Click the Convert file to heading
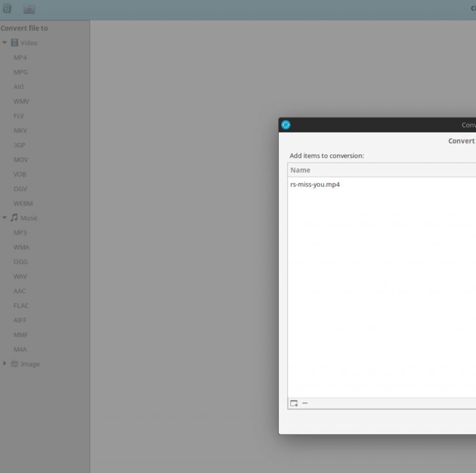 [x=24, y=28]
